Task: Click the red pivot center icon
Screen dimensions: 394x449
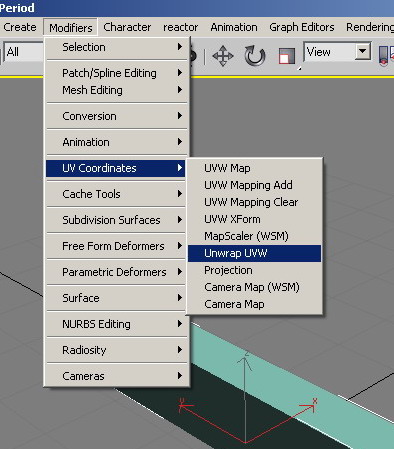Action: (x=383, y=56)
